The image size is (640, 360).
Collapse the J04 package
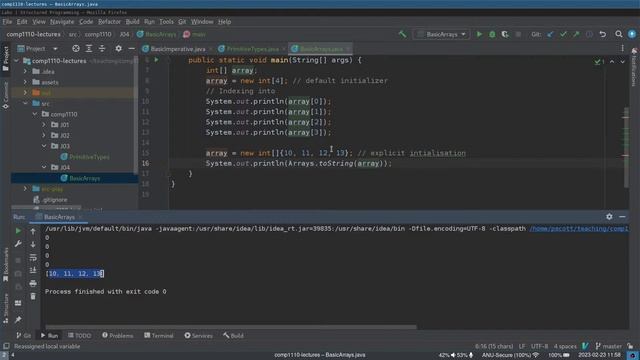pos(44,167)
